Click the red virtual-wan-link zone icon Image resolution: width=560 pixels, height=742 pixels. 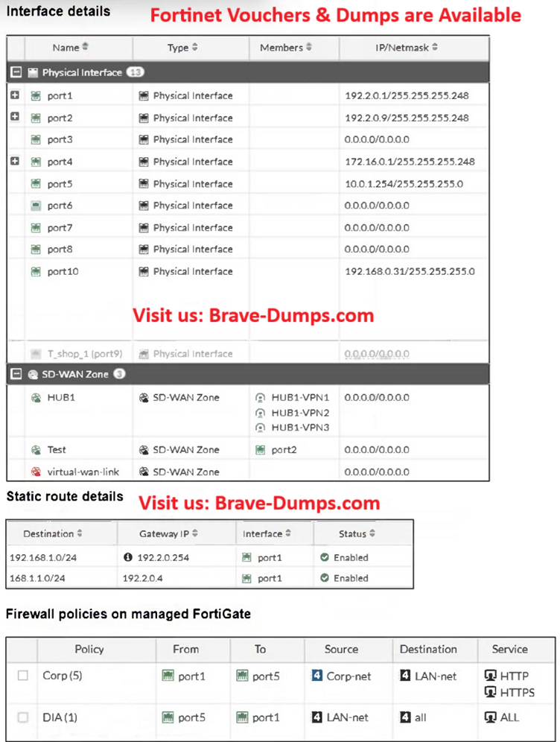(36, 472)
